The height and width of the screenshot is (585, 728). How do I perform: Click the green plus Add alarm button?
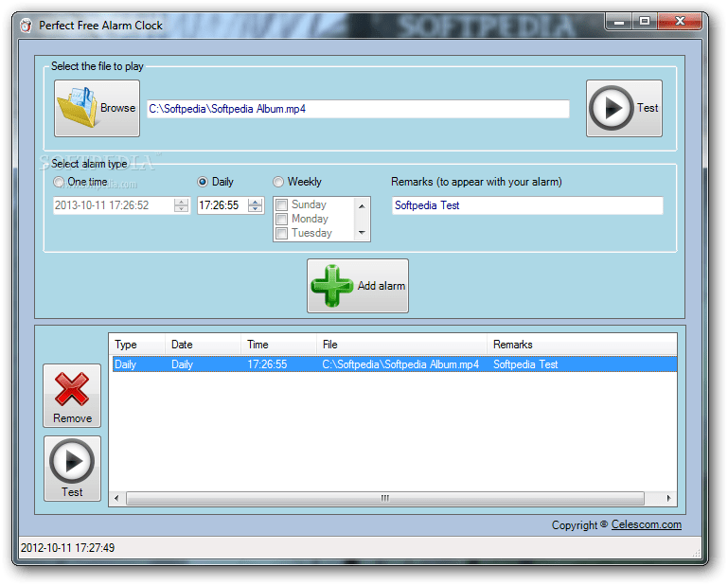[358, 286]
